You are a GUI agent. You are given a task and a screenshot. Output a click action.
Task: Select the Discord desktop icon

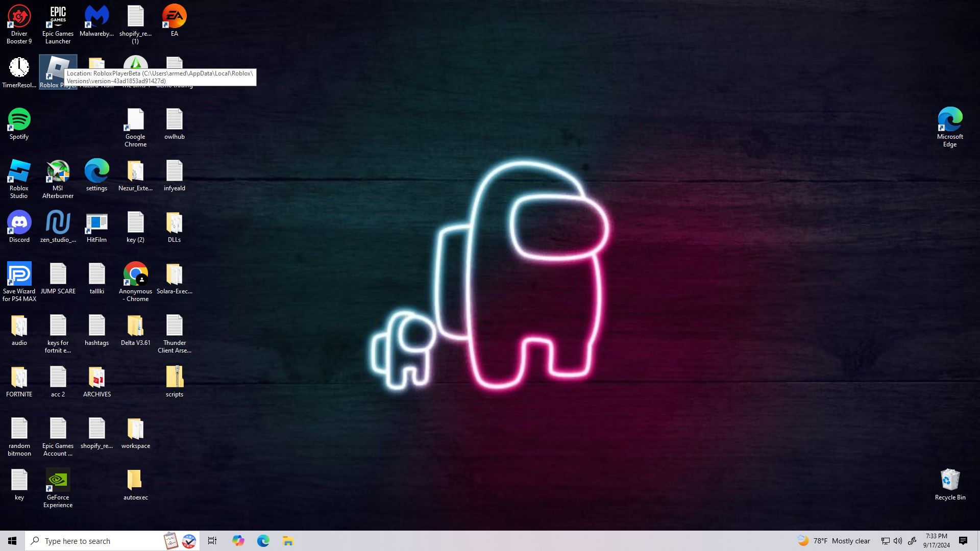(19, 223)
